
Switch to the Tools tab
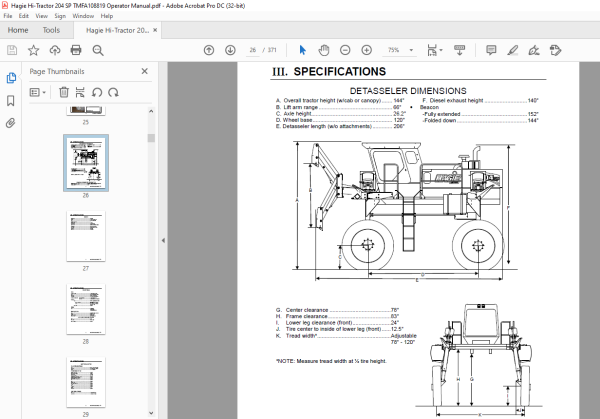point(51,30)
